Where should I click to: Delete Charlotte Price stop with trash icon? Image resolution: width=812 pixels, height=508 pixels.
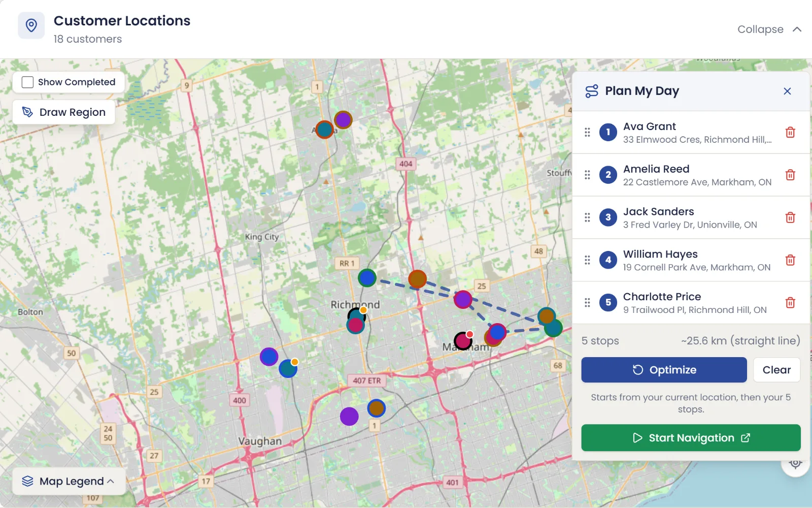point(790,303)
